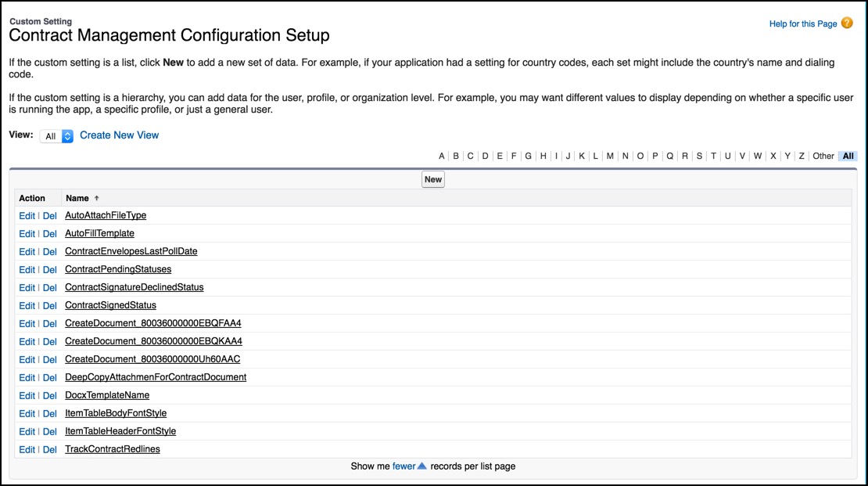Edit the AutoFillTemplate row
Image resolution: width=868 pixels, height=486 pixels.
coord(27,234)
